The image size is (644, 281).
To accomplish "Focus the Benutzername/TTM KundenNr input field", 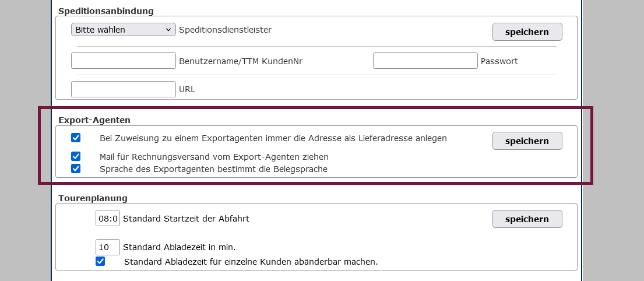I will click(x=123, y=61).
